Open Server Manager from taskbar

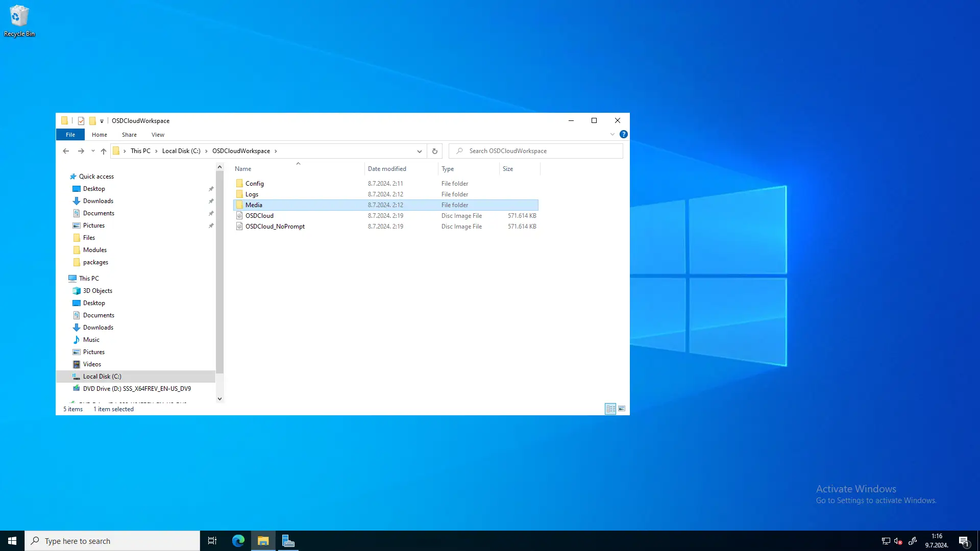(288, 541)
